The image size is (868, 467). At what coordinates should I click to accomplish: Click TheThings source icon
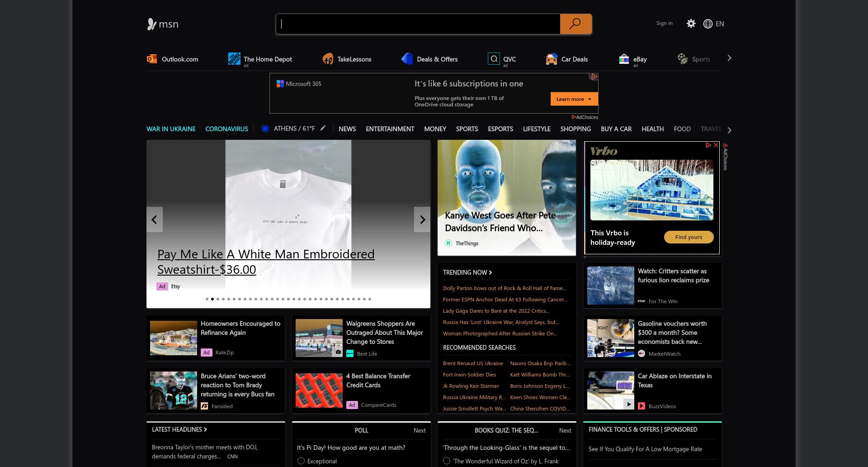pyautogui.click(x=448, y=243)
